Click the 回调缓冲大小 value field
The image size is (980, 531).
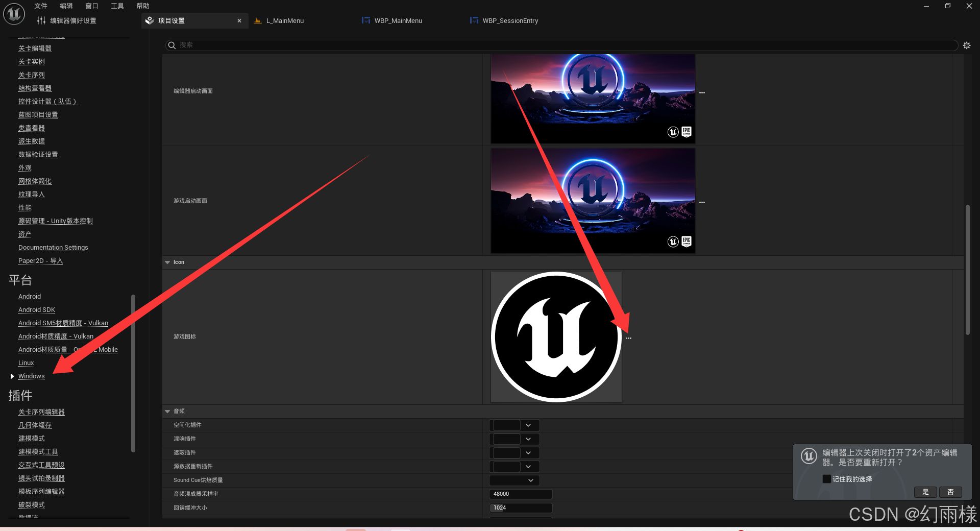(x=521, y=508)
